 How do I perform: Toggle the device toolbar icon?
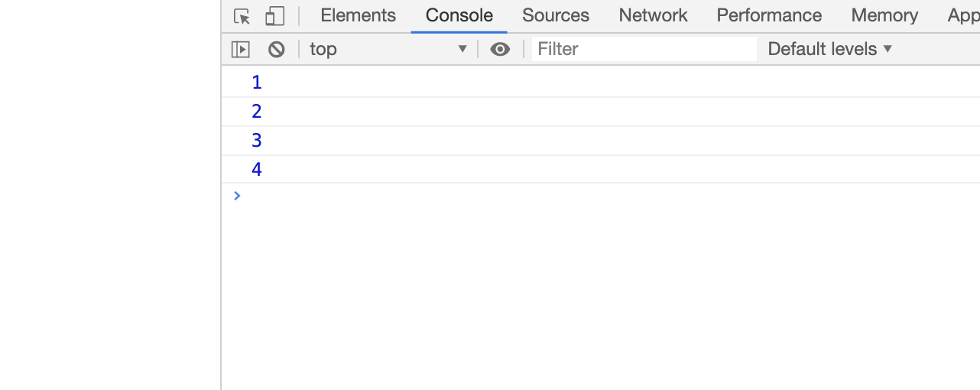click(274, 16)
